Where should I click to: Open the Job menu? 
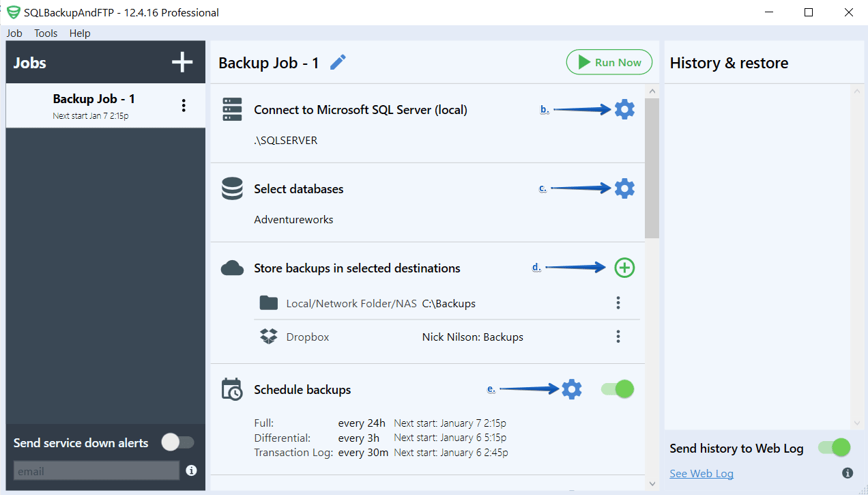click(14, 33)
